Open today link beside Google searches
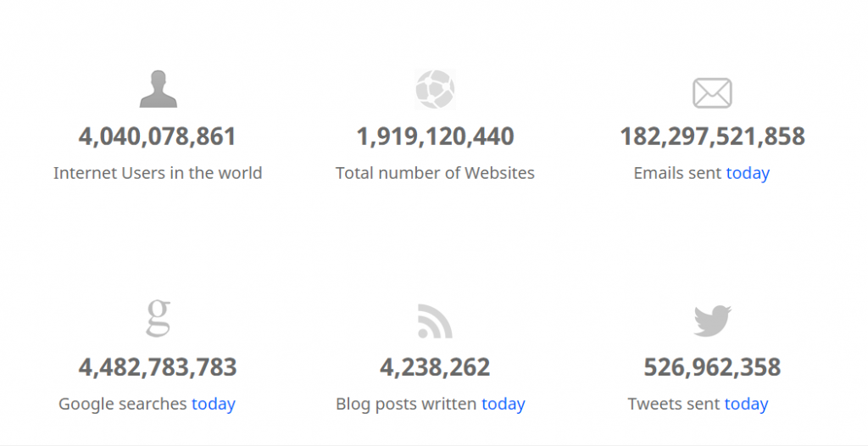 214,404
